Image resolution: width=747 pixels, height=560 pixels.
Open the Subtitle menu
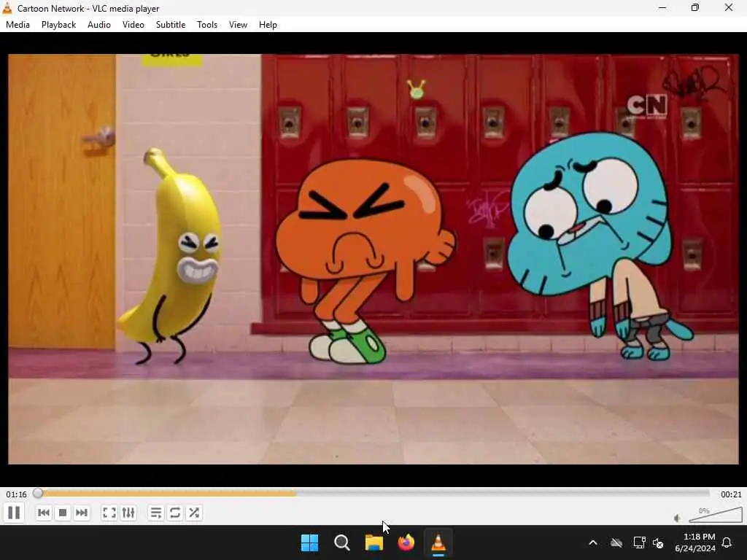pos(171,25)
